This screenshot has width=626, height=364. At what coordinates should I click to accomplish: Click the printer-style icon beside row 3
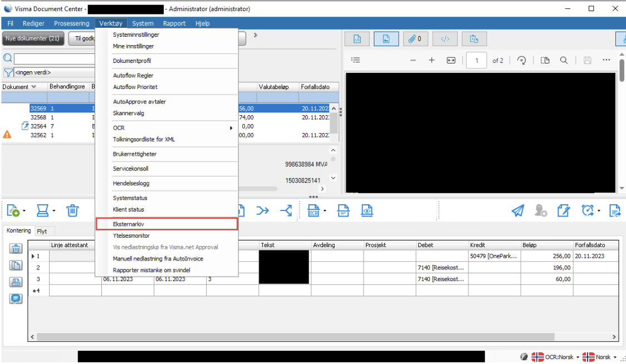coord(16,282)
